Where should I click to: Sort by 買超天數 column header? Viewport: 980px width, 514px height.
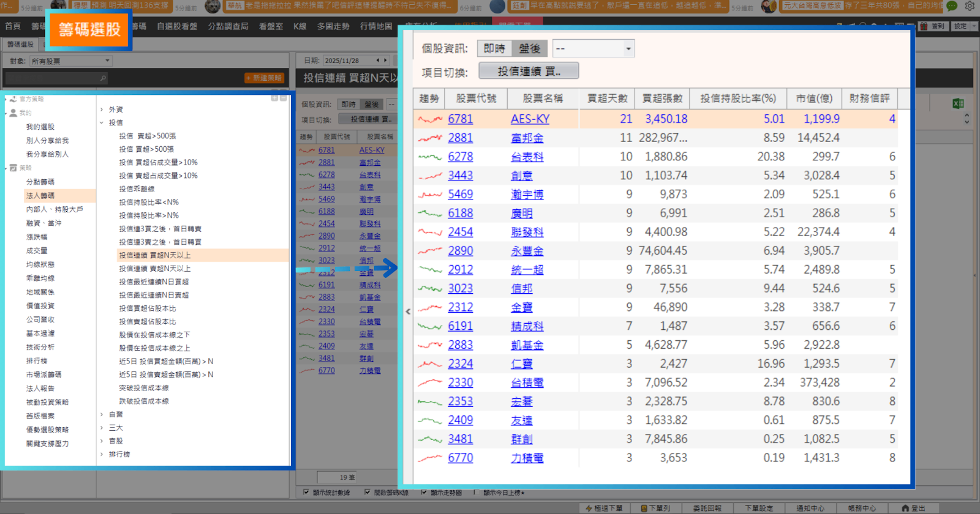point(607,99)
